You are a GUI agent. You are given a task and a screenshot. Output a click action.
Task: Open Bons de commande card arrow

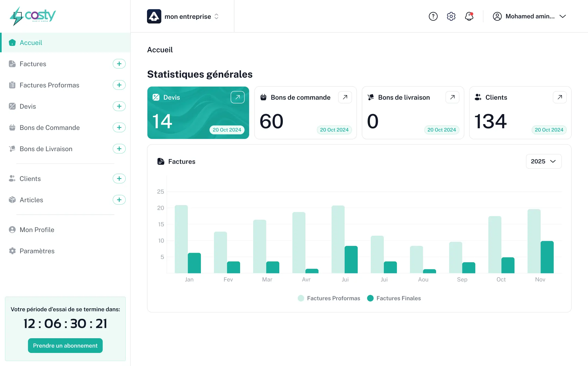[x=345, y=97]
